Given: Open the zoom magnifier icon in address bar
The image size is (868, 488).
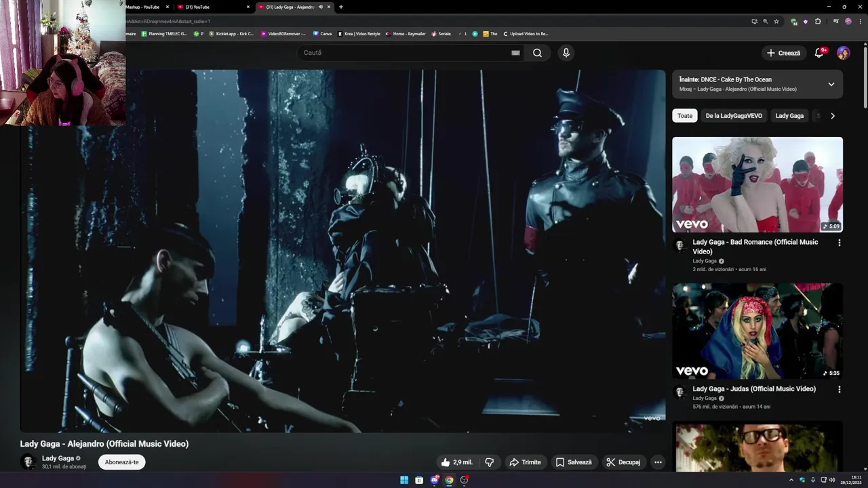Looking at the screenshot, I should pyautogui.click(x=765, y=21).
